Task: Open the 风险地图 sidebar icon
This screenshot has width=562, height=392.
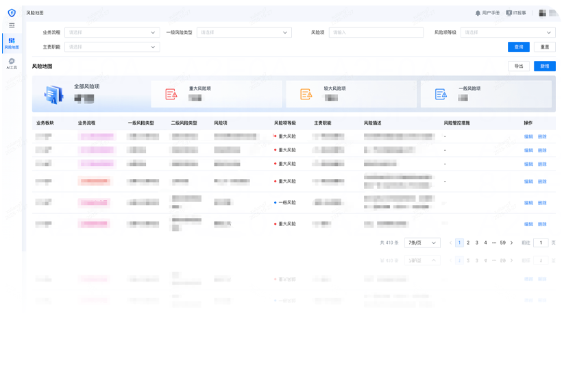Action: (x=12, y=42)
